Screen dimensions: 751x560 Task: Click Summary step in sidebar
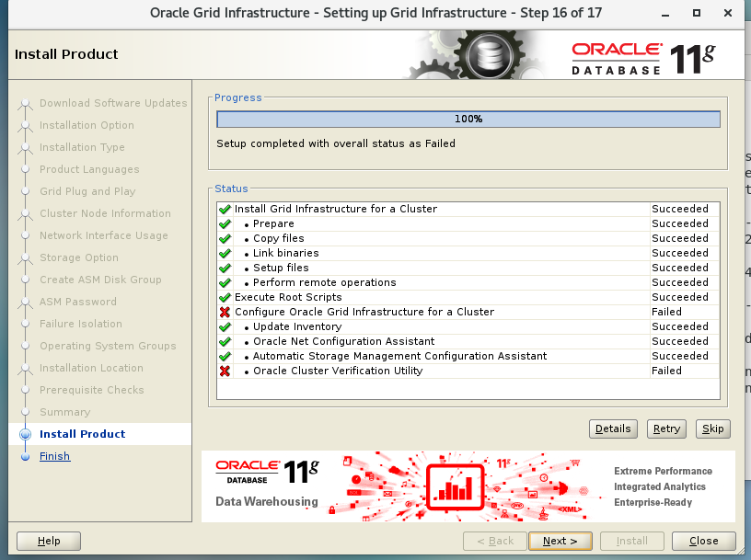[64, 412]
